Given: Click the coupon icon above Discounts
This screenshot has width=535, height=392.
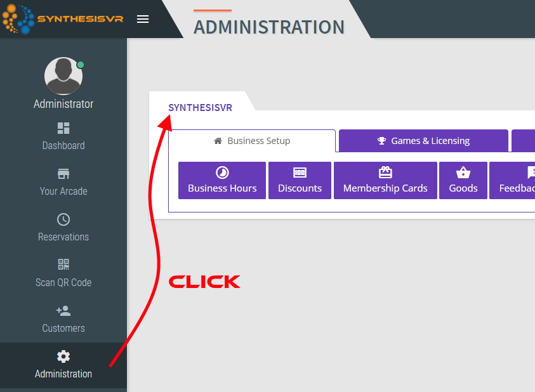Looking at the screenshot, I should [x=300, y=173].
